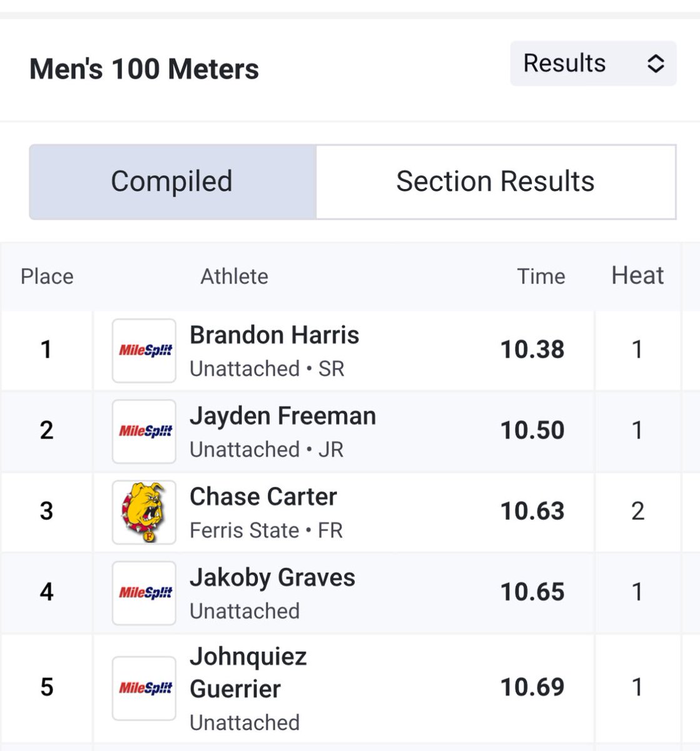Sort by the Place column header
Screen dimensions: 700x751
tap(47, 276)
